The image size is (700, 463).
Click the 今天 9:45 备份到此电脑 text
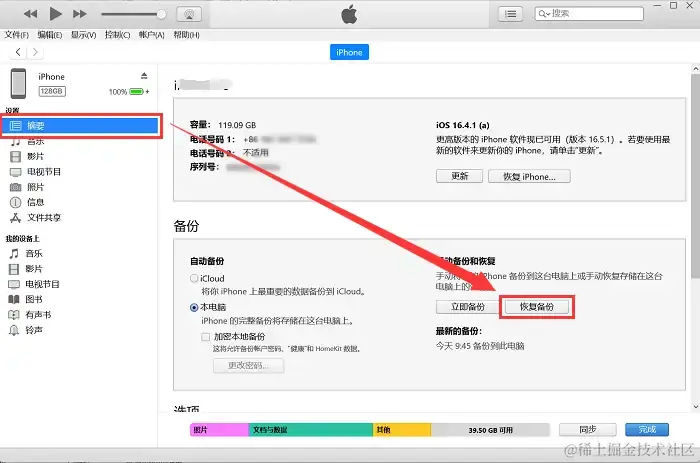[480, 346]
